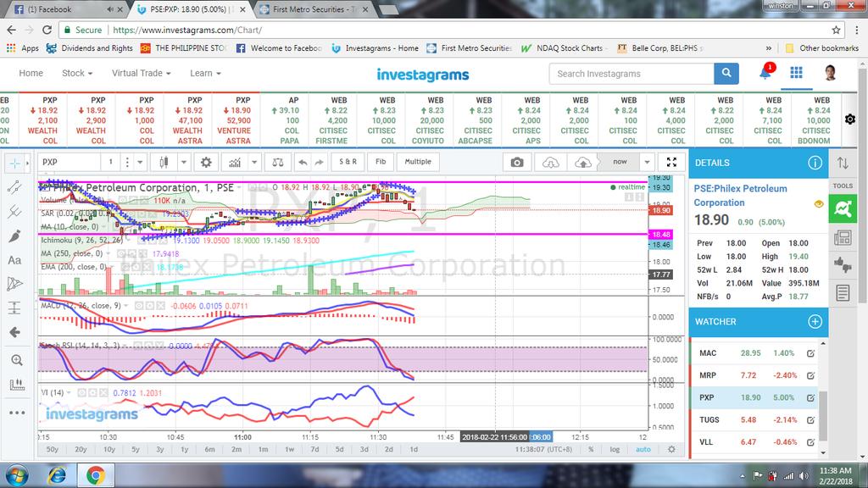Click the search magnifier button
868x488 pixels.
tap(726, 73)
